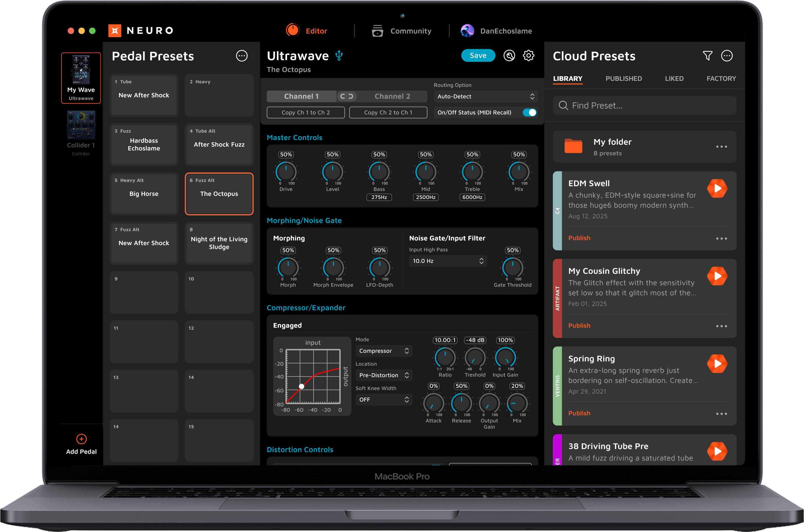Click Copy Ch 1 to Ch 2

click(x=305, y=113)
